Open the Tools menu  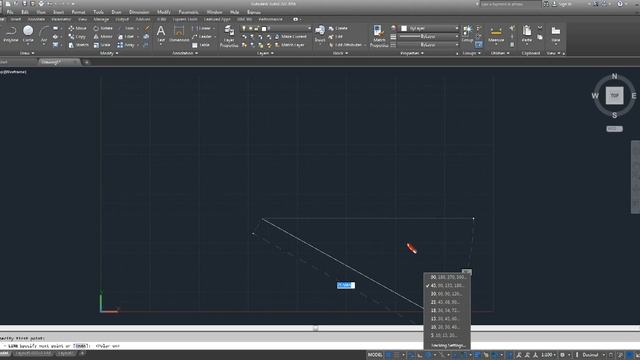(x=98, y=12)
